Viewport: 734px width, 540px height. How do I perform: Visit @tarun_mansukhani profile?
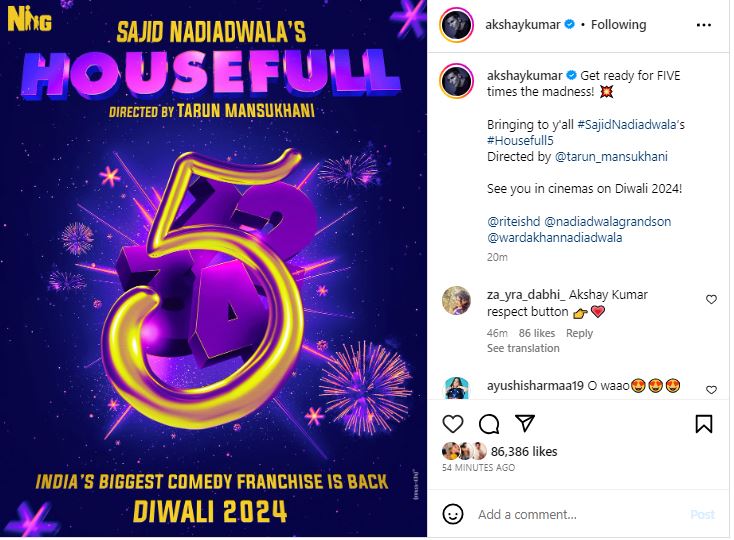[x=611, y=156]
